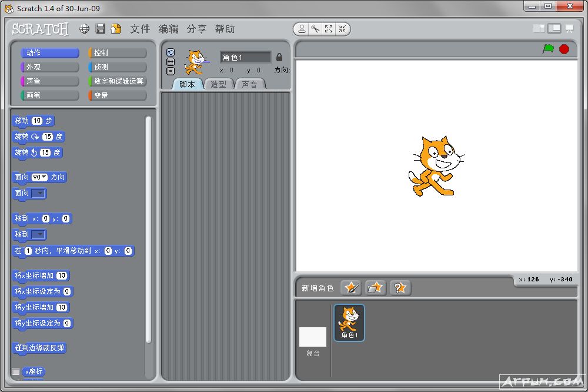Select the shrink sprite tool
The width and height of the screenshot is (588, 392).
342,28
